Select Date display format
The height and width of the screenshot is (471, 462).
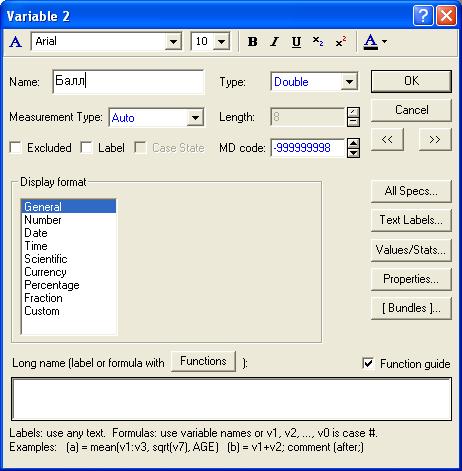(69, 233)
